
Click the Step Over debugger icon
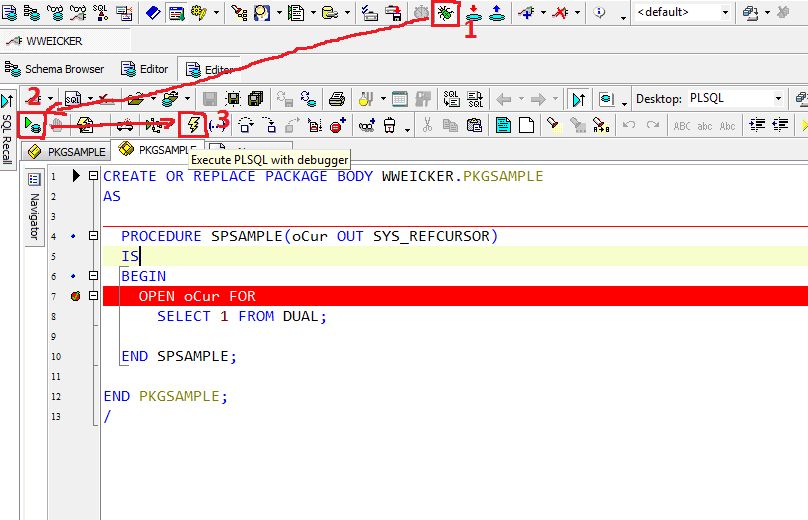tap(246, 125)
